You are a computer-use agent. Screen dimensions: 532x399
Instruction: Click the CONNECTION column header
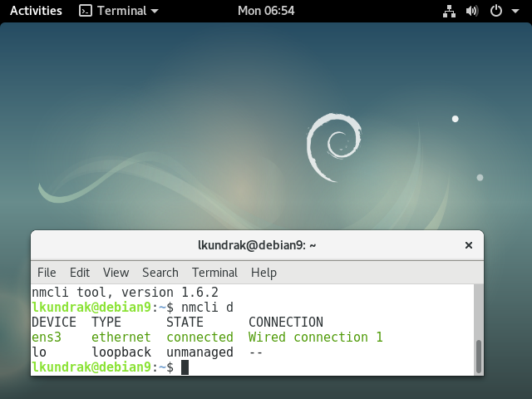coord(286,323)
